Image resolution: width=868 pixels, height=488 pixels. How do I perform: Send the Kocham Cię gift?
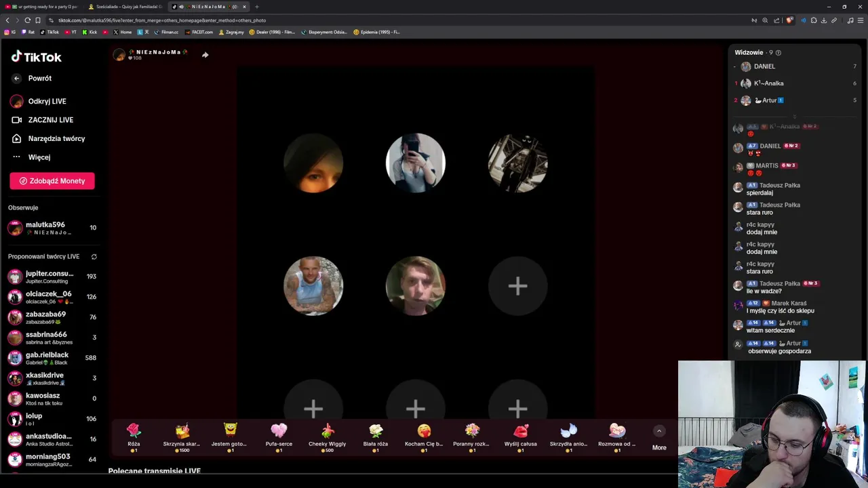pos(424,436)
